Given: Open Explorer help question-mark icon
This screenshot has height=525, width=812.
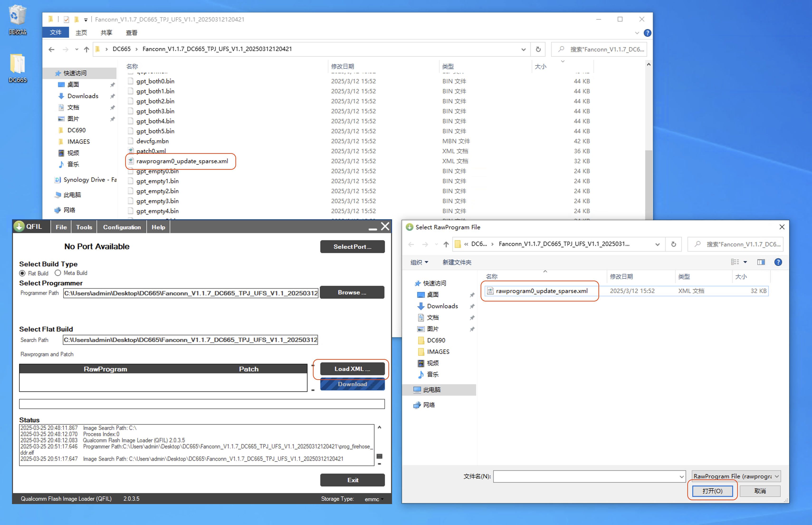Looking at the screenshot, I should (647, 33).
